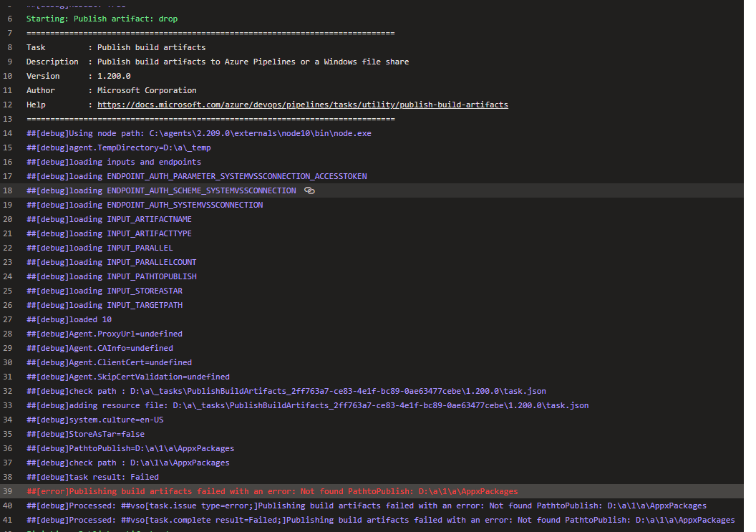Select 'PathtoPublish=D:\a\1\a\AppxPackages' line
Image resolution: width=756 pixels, height=532 pixels.
pos(130,448)
